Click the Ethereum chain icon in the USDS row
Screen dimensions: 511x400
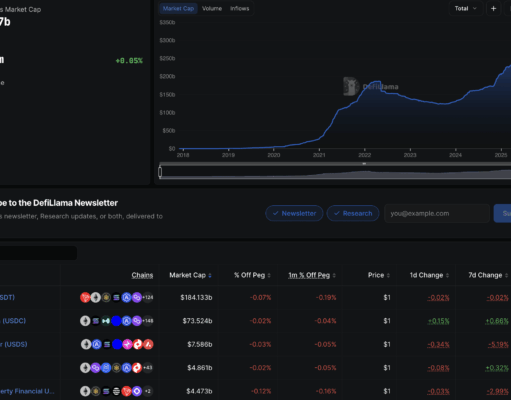click(86, 344)
